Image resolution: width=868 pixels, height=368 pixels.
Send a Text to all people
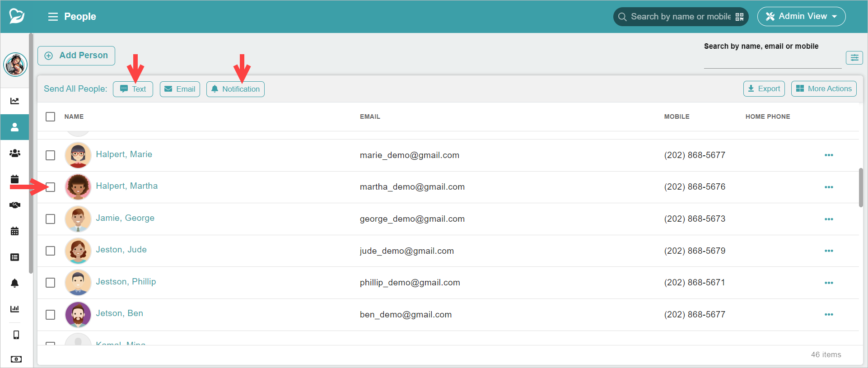133,89
